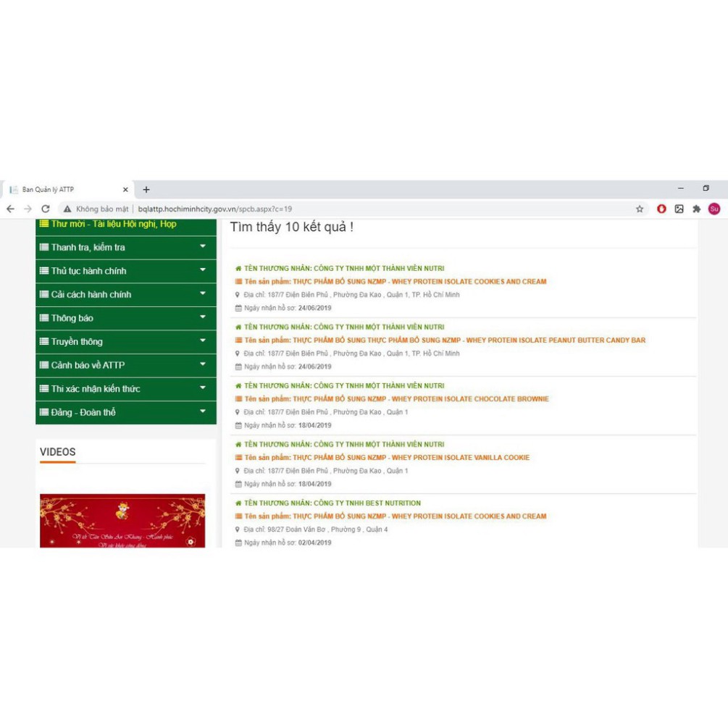Click the image extension icon in toolbar

(x=679, y=209)
